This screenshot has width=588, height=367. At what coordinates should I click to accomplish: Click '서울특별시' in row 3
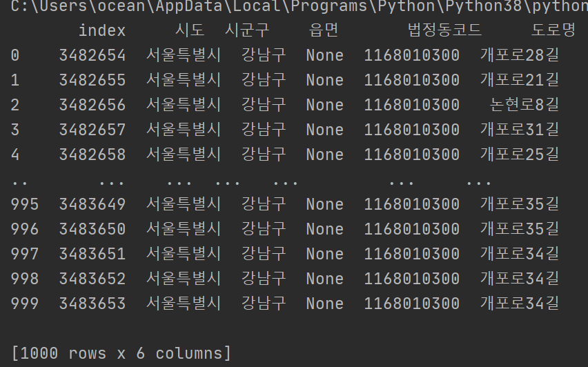point(184,130)
